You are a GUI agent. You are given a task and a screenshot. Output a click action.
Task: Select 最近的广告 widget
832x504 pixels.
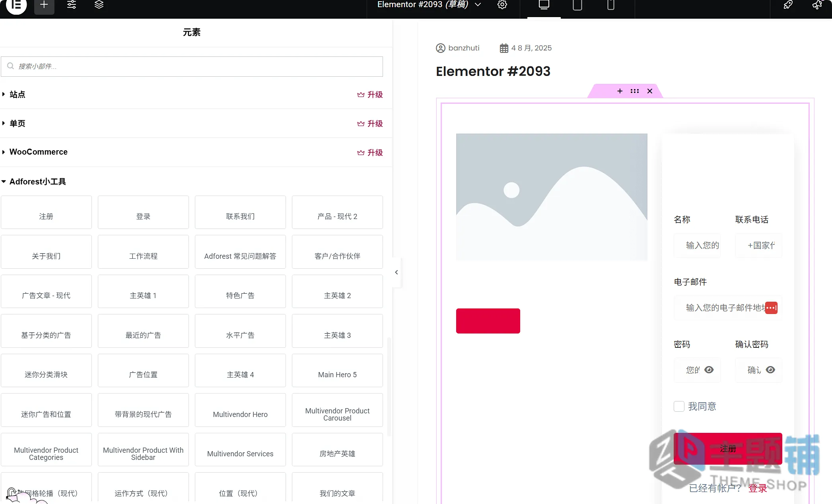[x=143, y=331]
